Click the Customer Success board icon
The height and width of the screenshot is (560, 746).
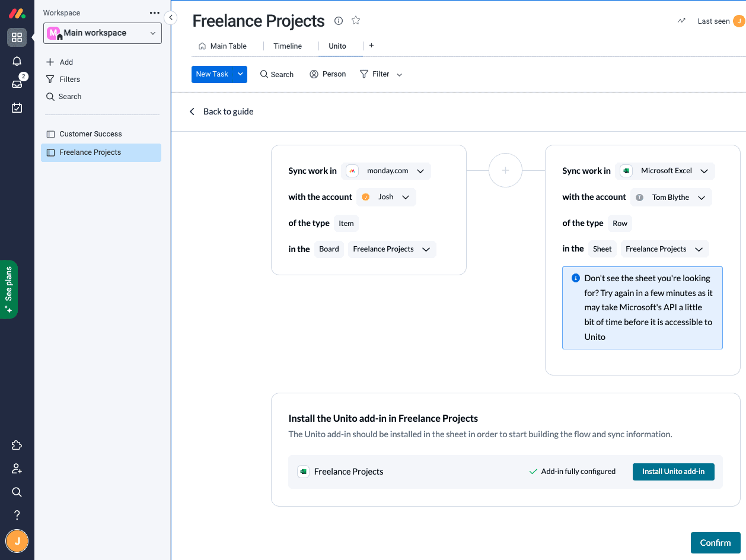pos(50,134)
